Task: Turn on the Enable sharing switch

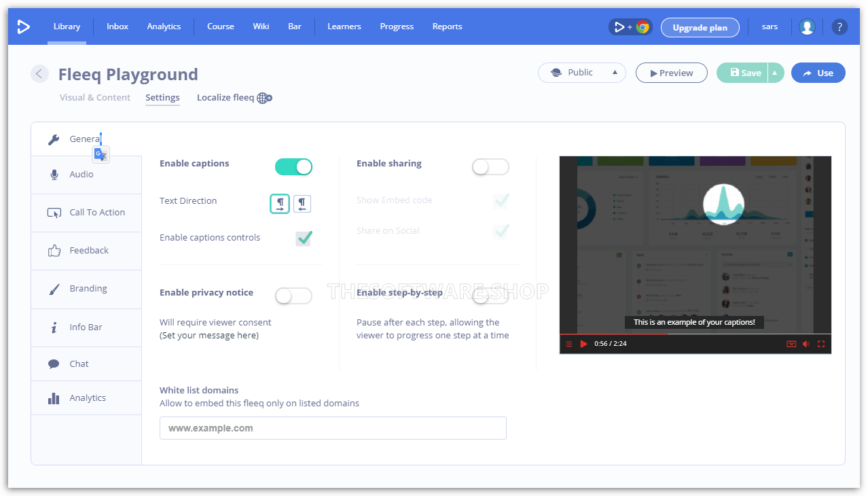Action: pyautogui.click(x=490, y=166)
